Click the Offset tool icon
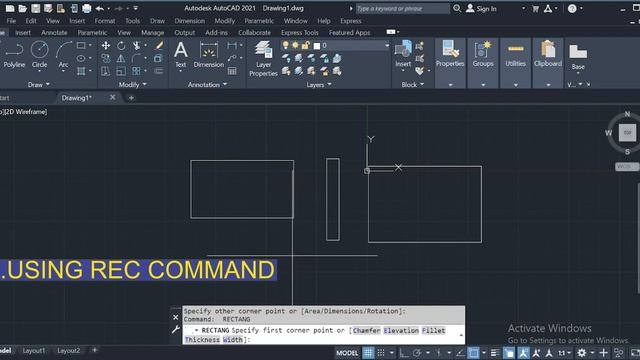 [159, 71]
